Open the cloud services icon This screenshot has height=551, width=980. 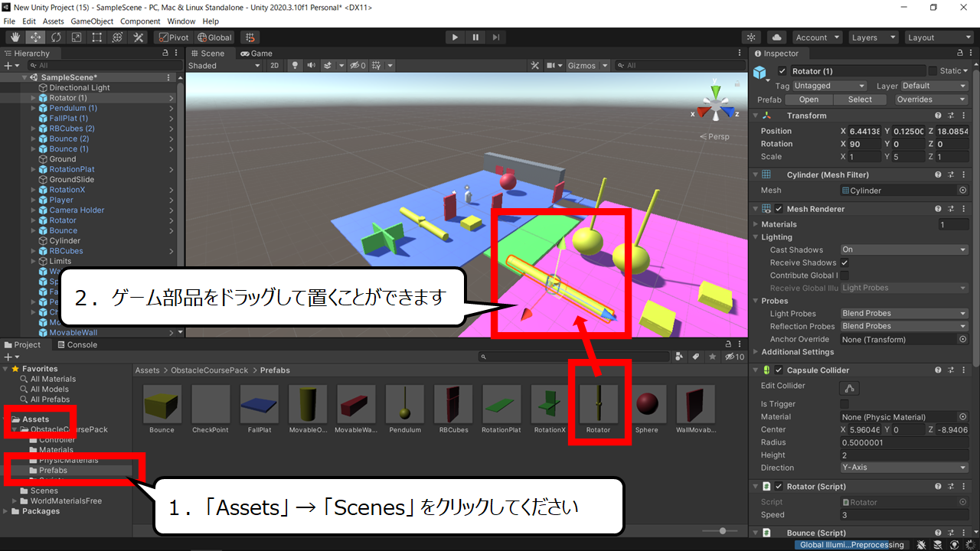coord(776,37)
